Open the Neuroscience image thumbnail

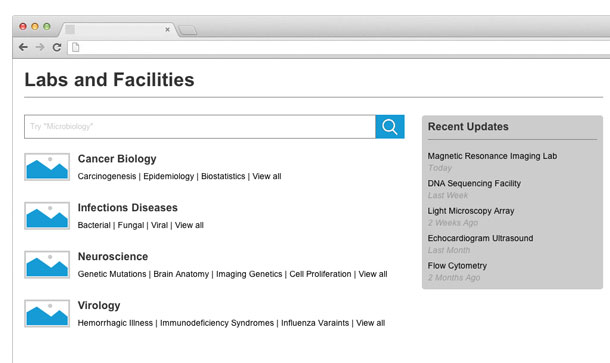click(x=47, y=265)
